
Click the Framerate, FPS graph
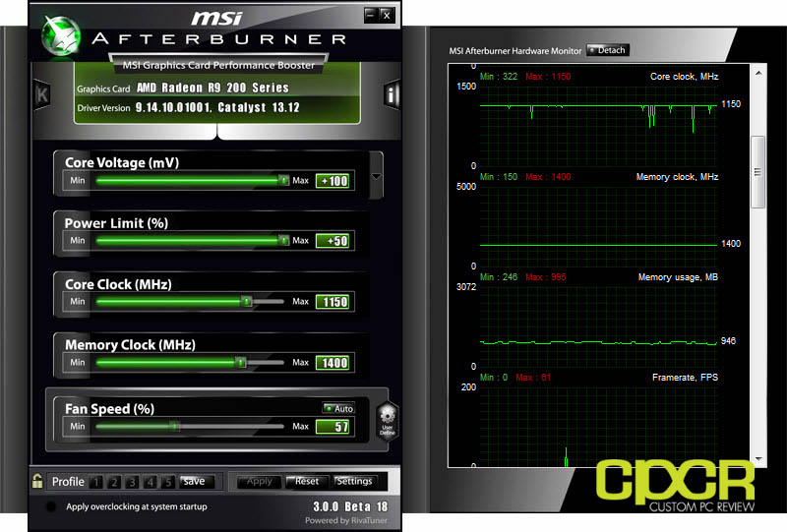tap(598, 427)
